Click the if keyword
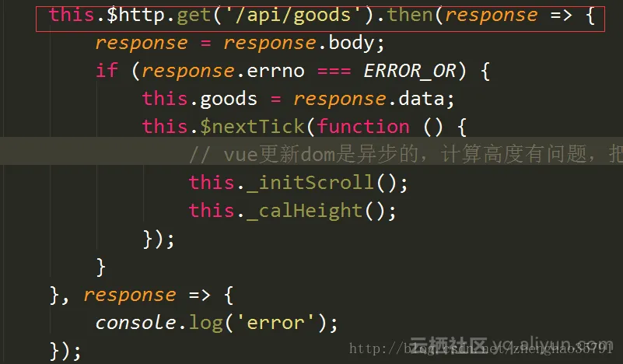The height and width of the screenshot is (364, 623). 107,70
